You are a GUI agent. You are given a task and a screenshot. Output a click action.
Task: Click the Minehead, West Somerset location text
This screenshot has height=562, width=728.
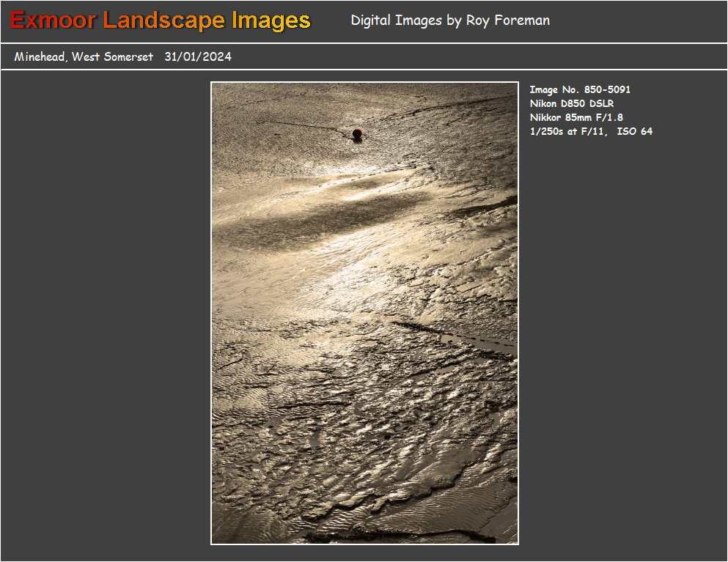pos(84,57)
